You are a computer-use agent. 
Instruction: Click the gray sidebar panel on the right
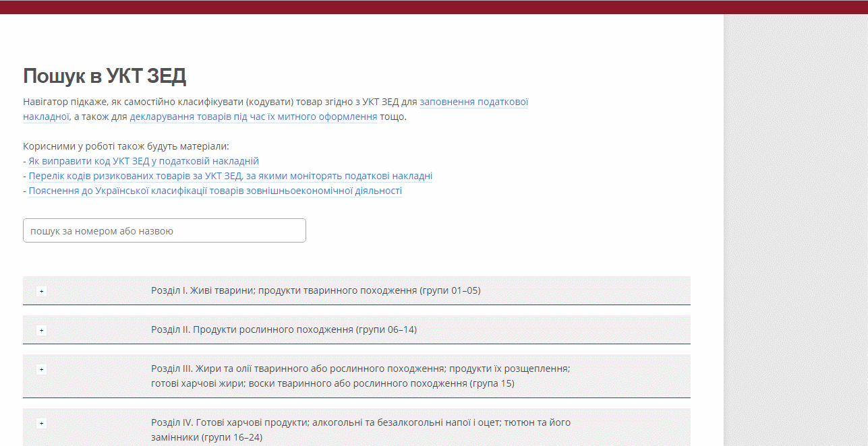pyautogui.click(x=796, y=229)
